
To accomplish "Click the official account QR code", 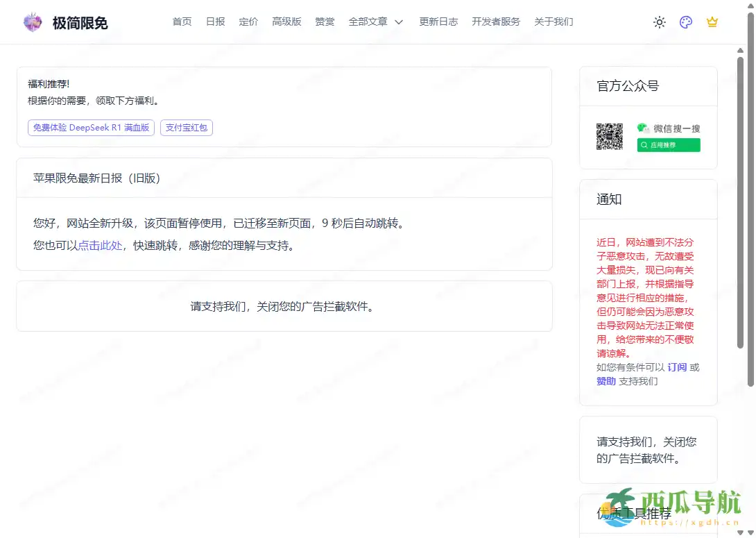I will click(x=609, y=137).
